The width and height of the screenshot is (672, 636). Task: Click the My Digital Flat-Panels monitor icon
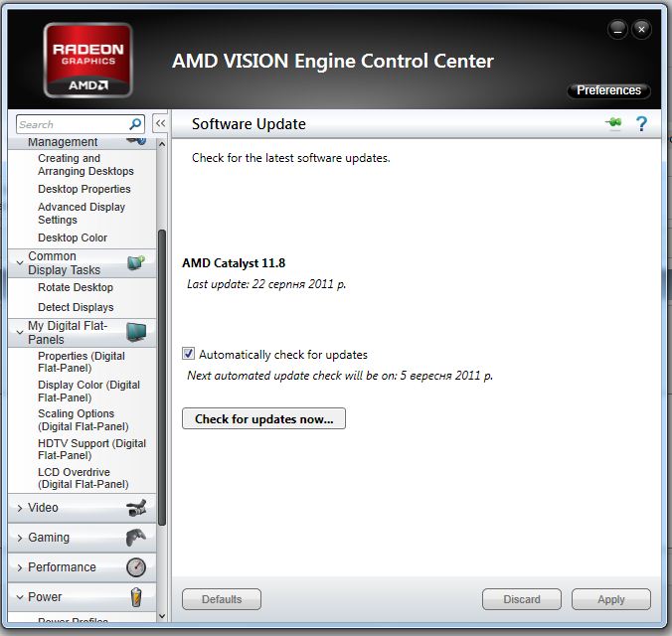pos(136,332)
